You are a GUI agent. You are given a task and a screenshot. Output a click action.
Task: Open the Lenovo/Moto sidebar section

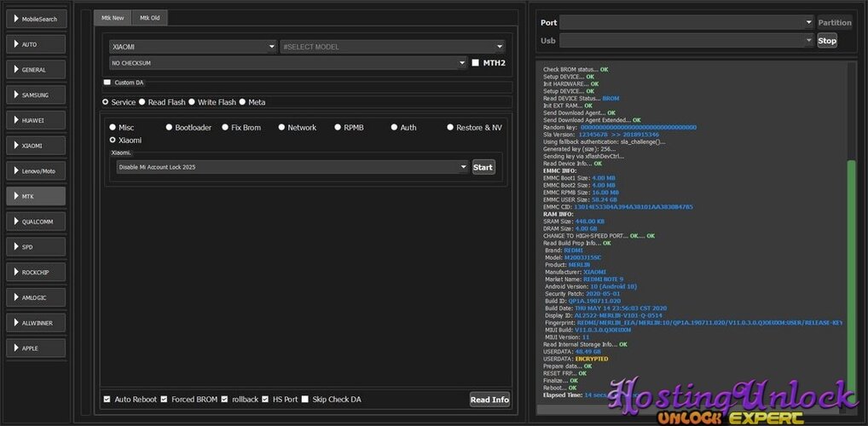pos(36,171)
